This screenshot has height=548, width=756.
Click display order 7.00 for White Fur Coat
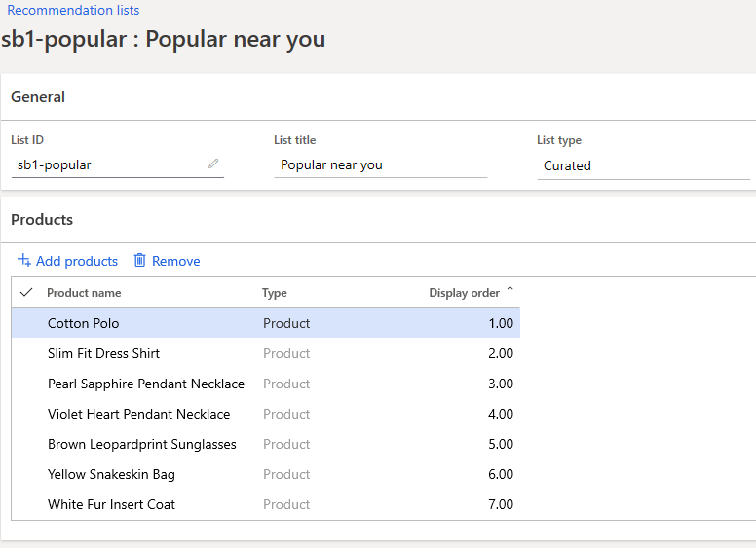500,504
